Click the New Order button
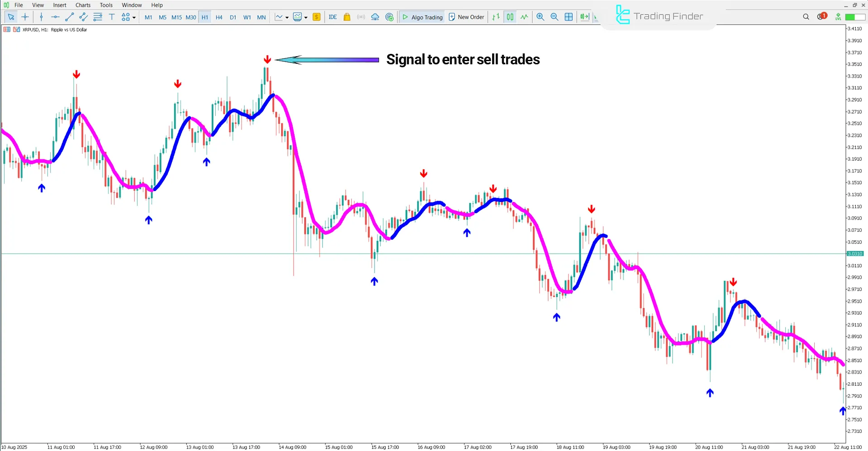 [466, 17]
